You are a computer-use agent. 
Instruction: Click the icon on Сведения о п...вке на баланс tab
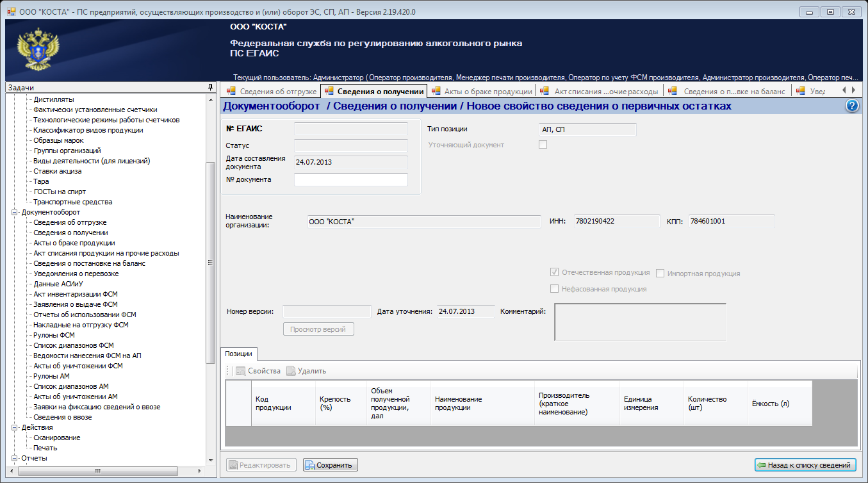(x=673, y=91)
